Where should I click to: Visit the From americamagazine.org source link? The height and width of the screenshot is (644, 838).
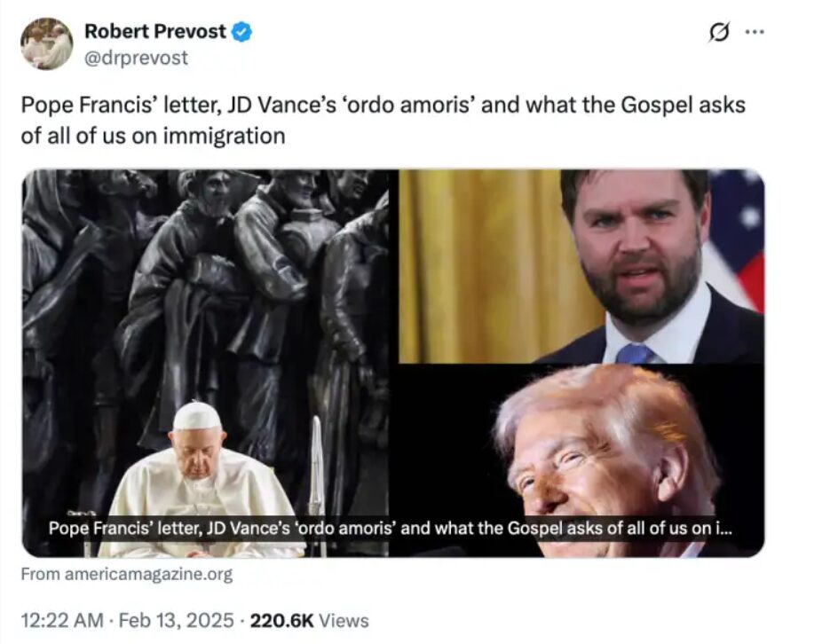coord(127,574)
